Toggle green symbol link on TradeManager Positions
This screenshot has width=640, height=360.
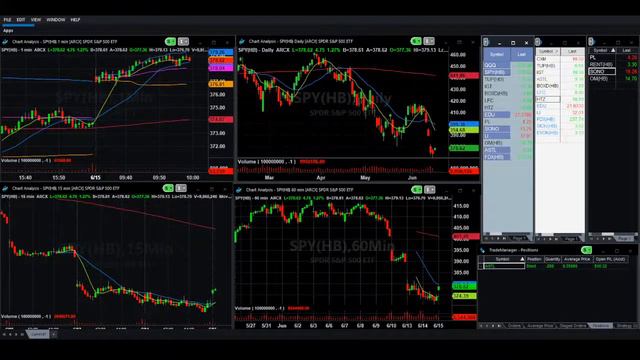click(587, 250)
